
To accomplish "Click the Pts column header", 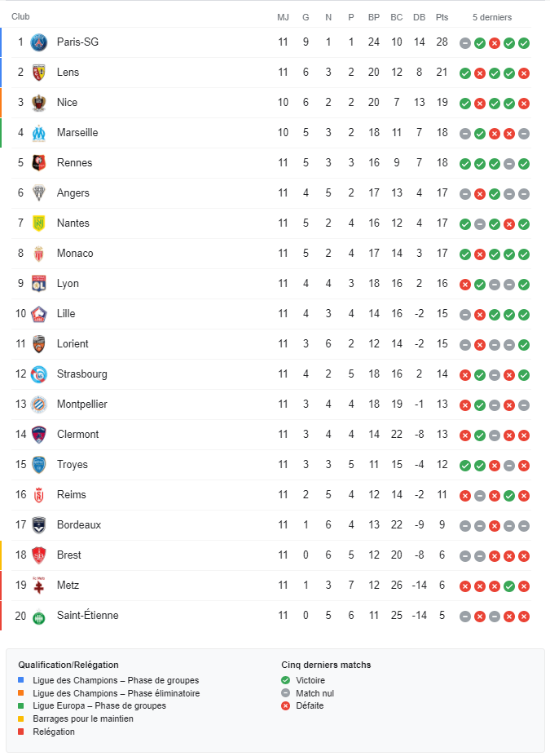I will (442, 17).
